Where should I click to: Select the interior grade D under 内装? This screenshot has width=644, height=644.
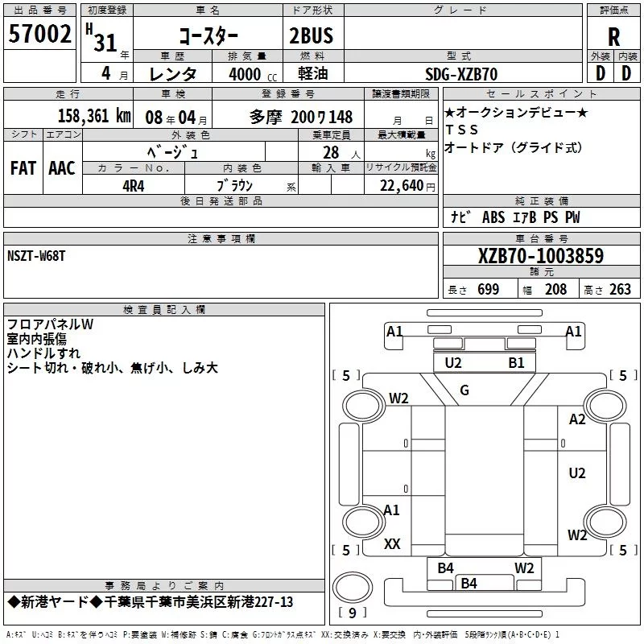(x=626, y=73)
